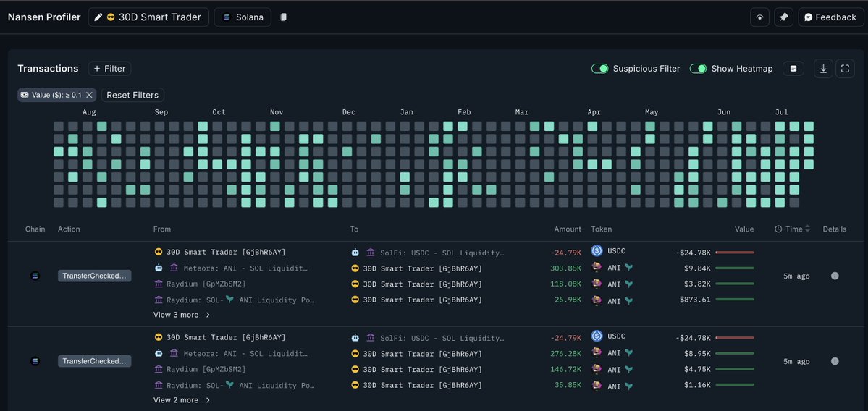Viewport: 868px width, 411px height.
Task: Download transactions with the download icon
Action: click(x=823, y=69)
